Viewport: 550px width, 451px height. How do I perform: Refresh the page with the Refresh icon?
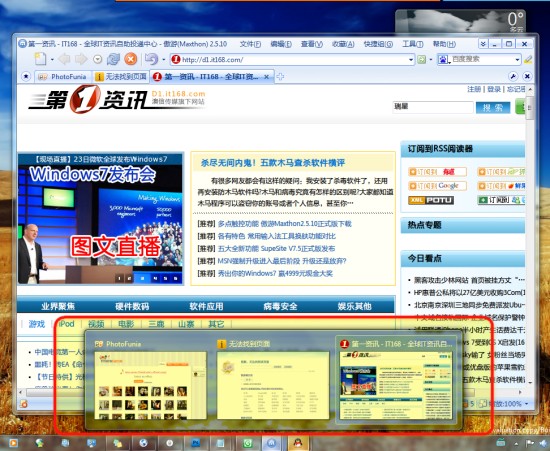tap(113, 59)
